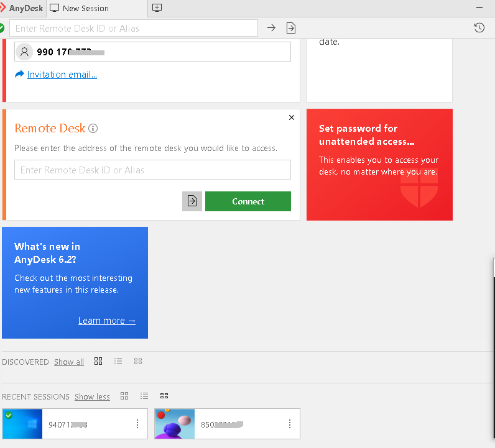Click the DISCOVERED section label
The image size is (495, 448).
click(x=25, y=362)
